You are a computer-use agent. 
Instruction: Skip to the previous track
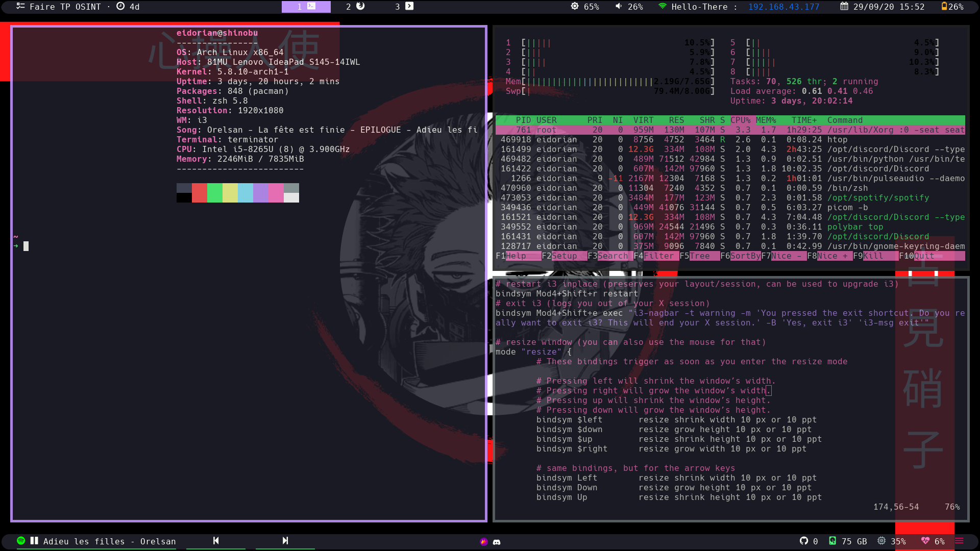pyautogui.click(x=216, y=541)
